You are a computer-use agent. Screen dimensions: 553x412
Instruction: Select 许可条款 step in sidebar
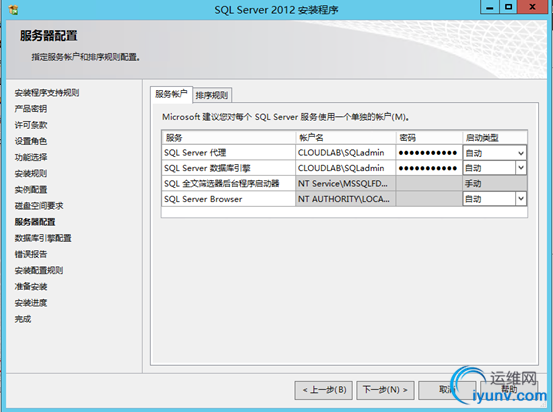[x=31, y=125]
